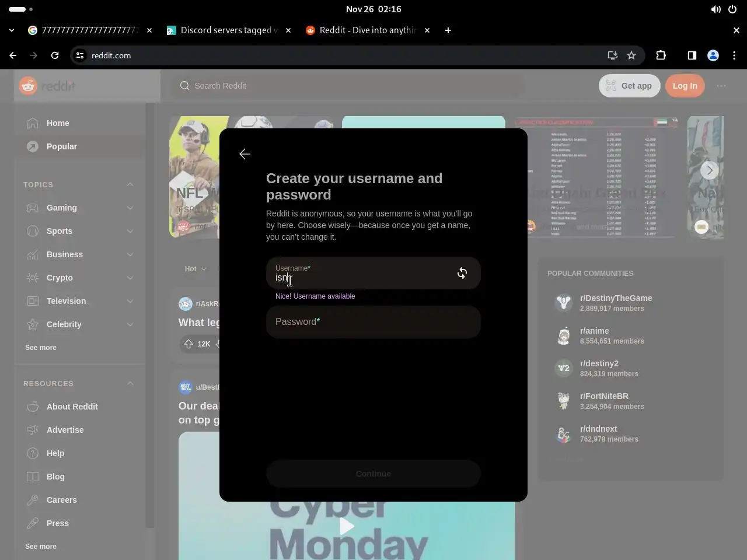This screenshot has height=560, width=747.
Task: Open Home in the sidebar
Action: (x=79, y=123)
